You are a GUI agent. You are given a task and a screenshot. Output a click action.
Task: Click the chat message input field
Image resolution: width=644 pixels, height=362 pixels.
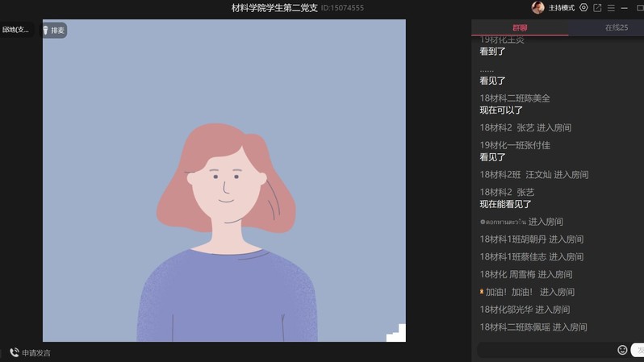[x=546, y=350]
